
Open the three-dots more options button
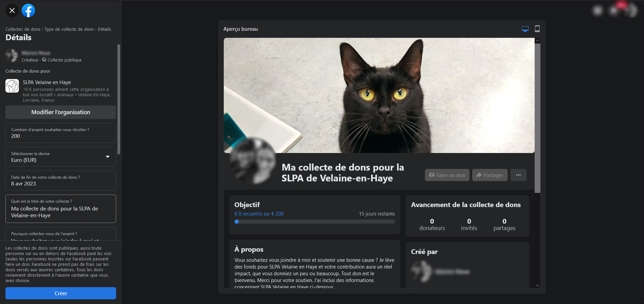(518, 175)
